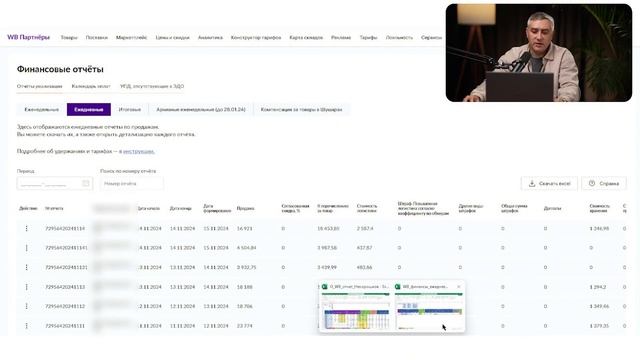Click the Справка button
The image size is (640, 360).
(x=604, y=184)
